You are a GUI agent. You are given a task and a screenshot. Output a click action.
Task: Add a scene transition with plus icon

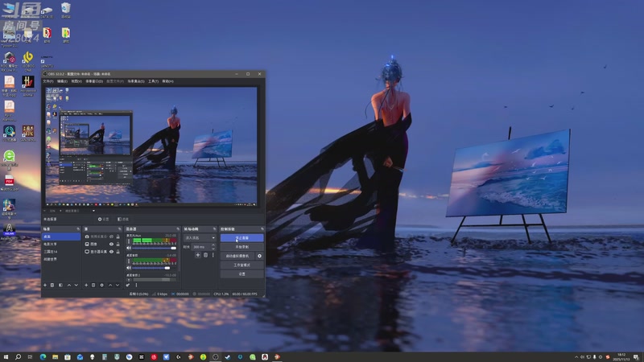pos(198,255)
